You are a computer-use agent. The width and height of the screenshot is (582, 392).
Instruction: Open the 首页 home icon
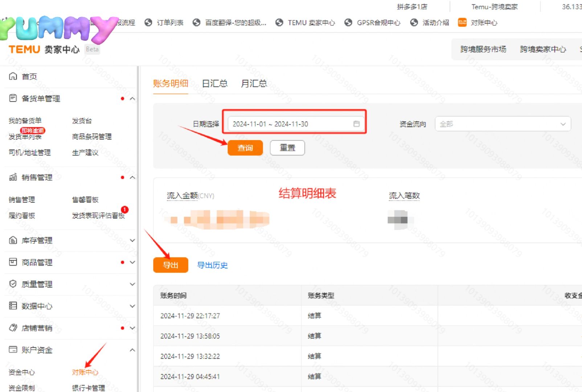pyautogui.click(x=13, y=76)
